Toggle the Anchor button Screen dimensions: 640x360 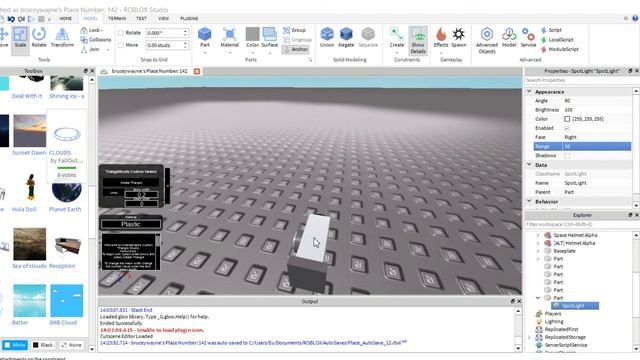(x=296, y=49)
